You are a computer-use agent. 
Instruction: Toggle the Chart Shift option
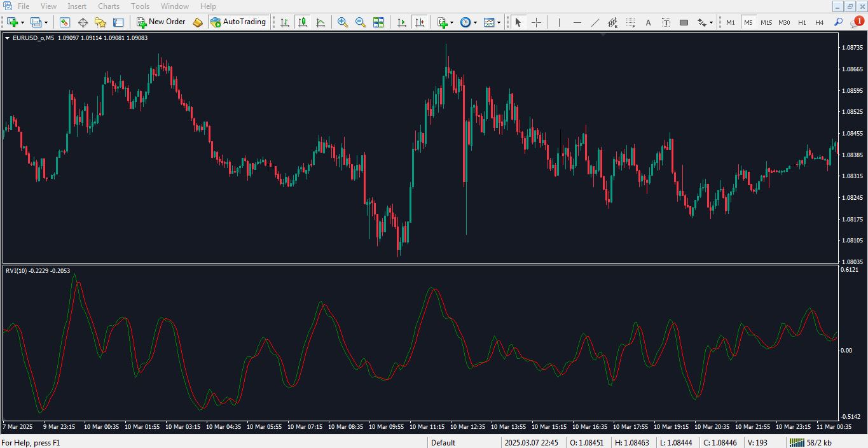[x=420, y=22]
